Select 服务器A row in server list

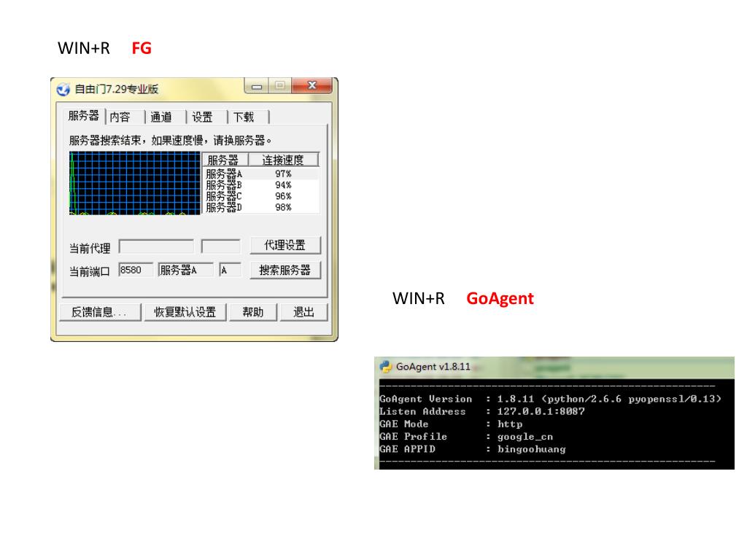point(261,174)
